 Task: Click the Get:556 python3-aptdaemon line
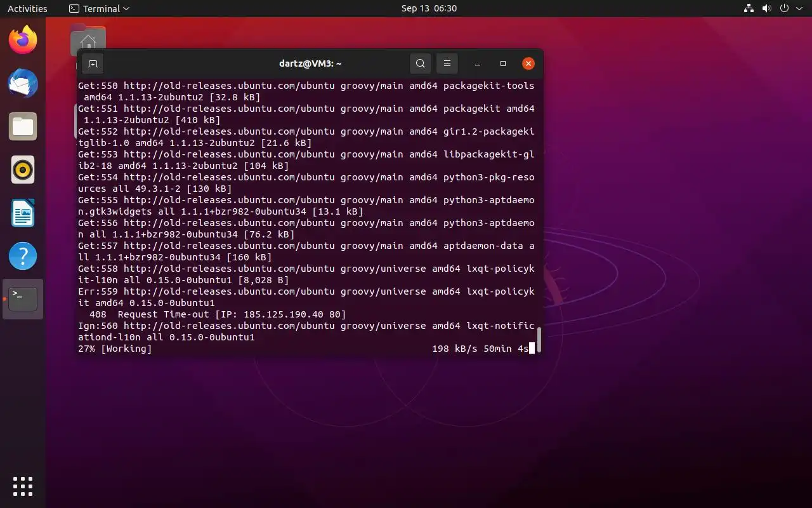(x=306, y=229)
